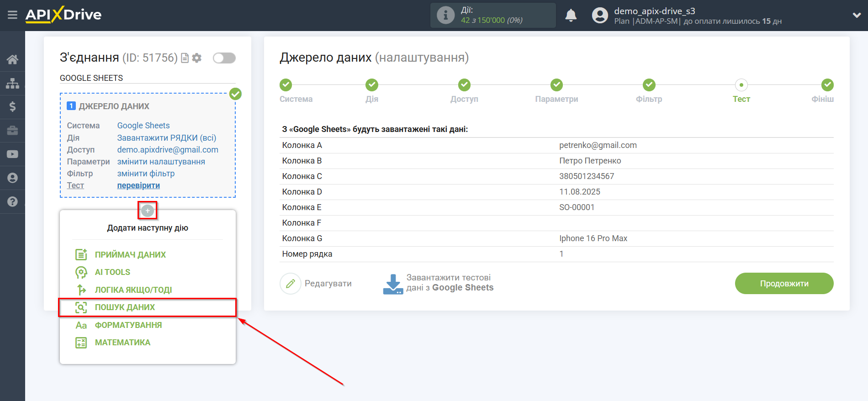868x401 pixels.
Task: Open the notifications bell
Action: coord(571,16)
